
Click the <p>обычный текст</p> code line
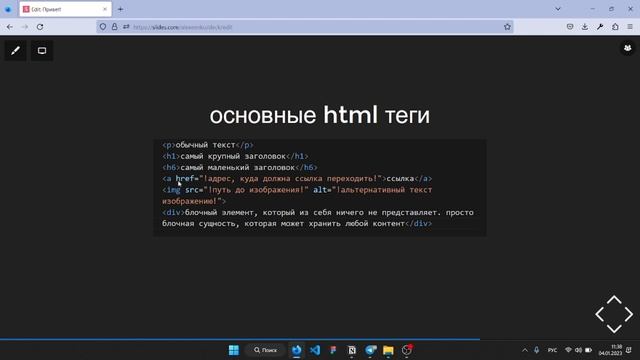pyautogui.click(x=208, y=145)
